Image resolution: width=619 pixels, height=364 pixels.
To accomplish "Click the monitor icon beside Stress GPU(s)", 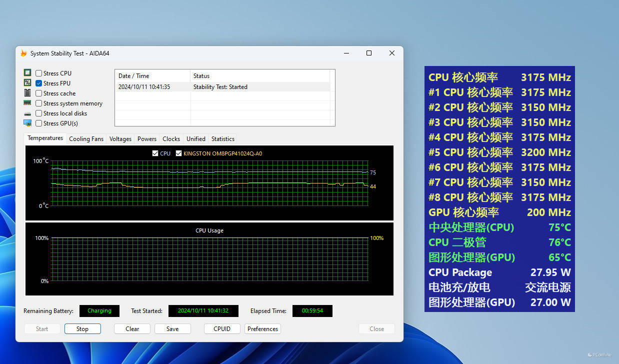I will coord(27,123).
